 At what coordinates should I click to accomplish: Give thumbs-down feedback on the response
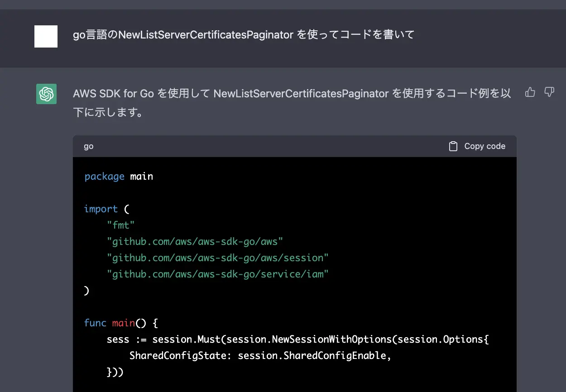click(x=549, y=92)
